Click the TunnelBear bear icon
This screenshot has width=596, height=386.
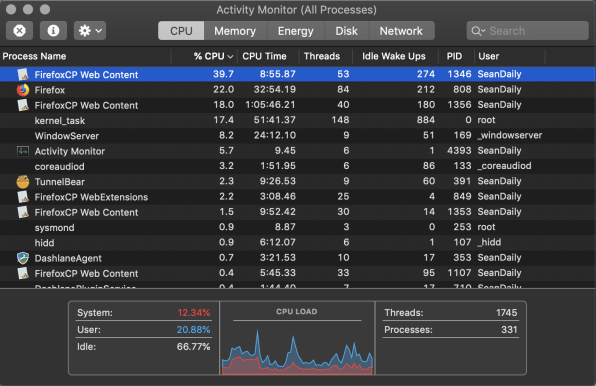[x=23, y=182]
